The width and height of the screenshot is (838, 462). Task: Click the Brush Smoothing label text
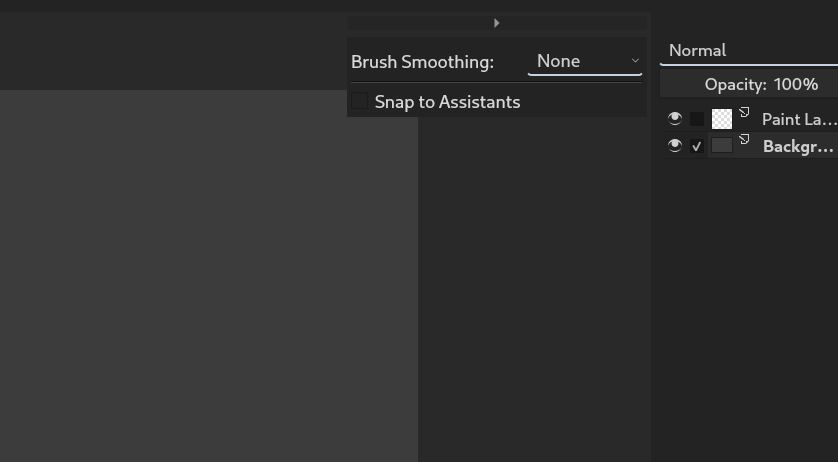click(x=422, y=61)
